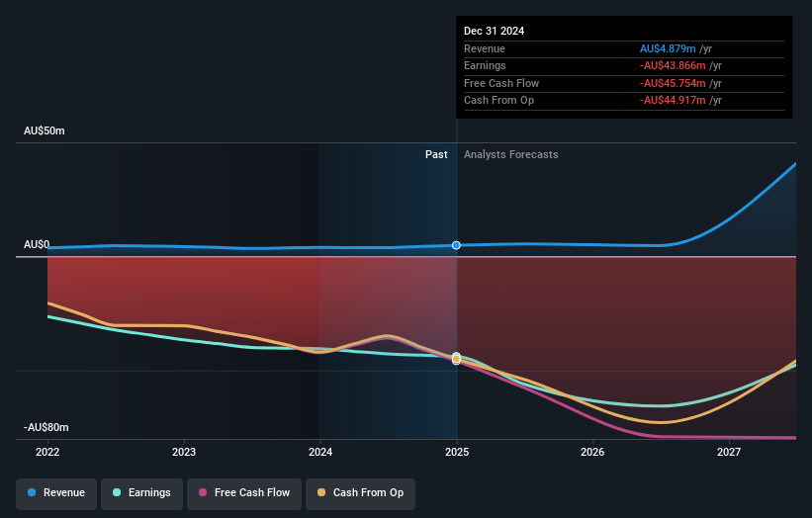Click the 2024 x-axis label
The height and width of the screenshot is (518, 812).
point(320,452)
